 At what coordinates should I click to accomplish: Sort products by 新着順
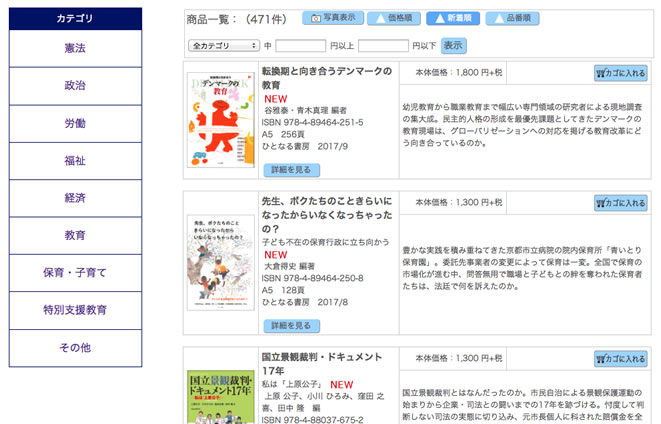pos(453,18)
